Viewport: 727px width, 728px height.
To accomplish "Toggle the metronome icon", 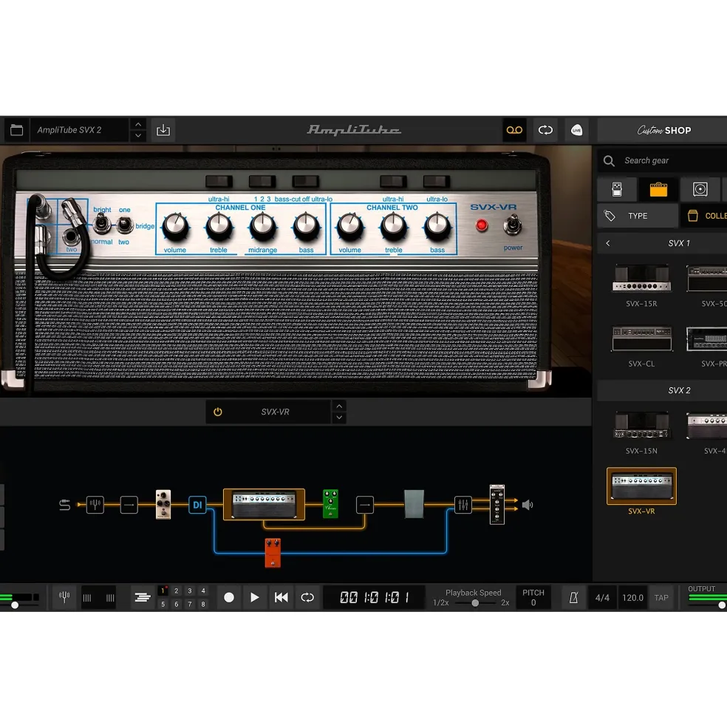I will pyautogui.click(x=574, y=597).
